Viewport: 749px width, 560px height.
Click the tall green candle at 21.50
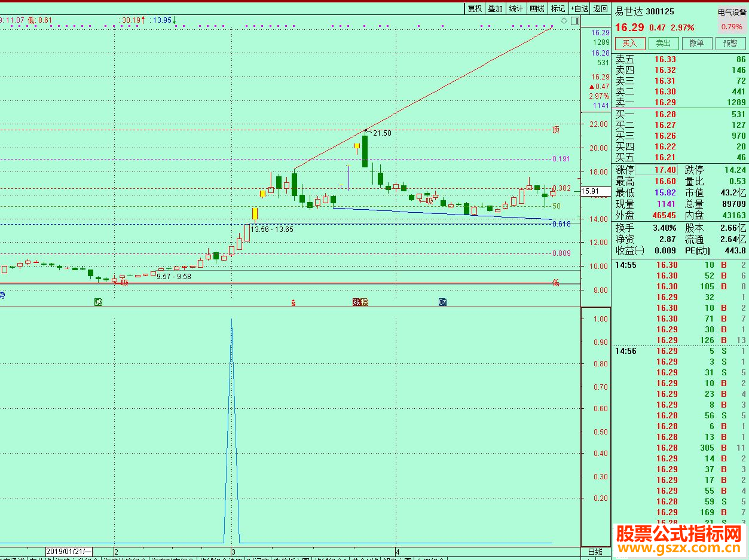365,151
